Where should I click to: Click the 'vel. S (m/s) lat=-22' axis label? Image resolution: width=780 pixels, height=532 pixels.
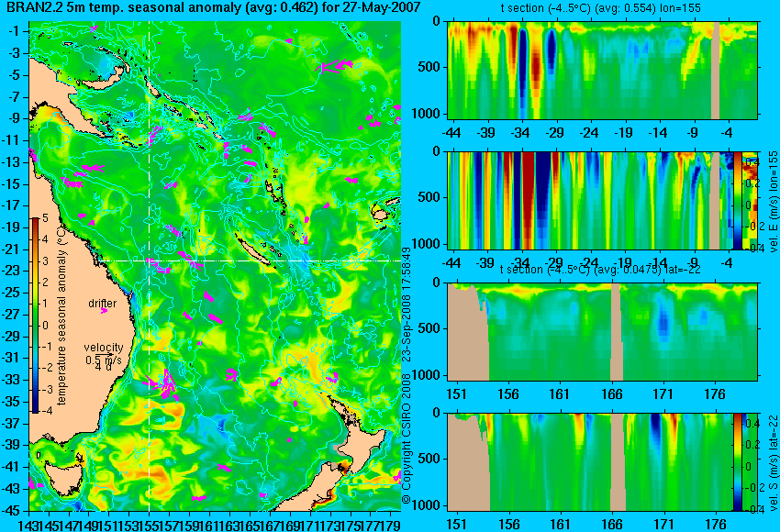click(773, 462)
